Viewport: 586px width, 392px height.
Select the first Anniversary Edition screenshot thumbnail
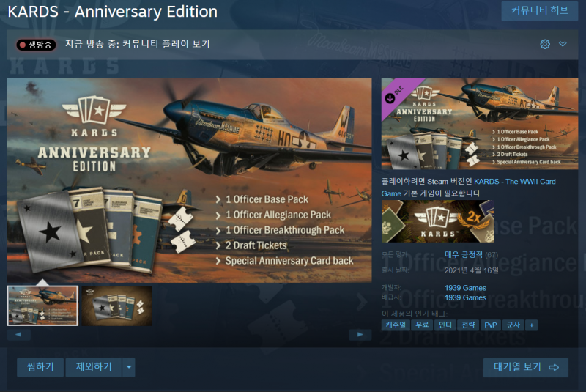coord(42,306)
